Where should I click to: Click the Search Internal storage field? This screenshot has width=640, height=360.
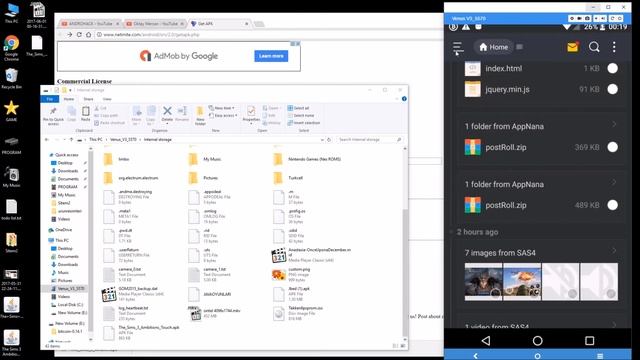pyautogui.click(x=369, y=140)
